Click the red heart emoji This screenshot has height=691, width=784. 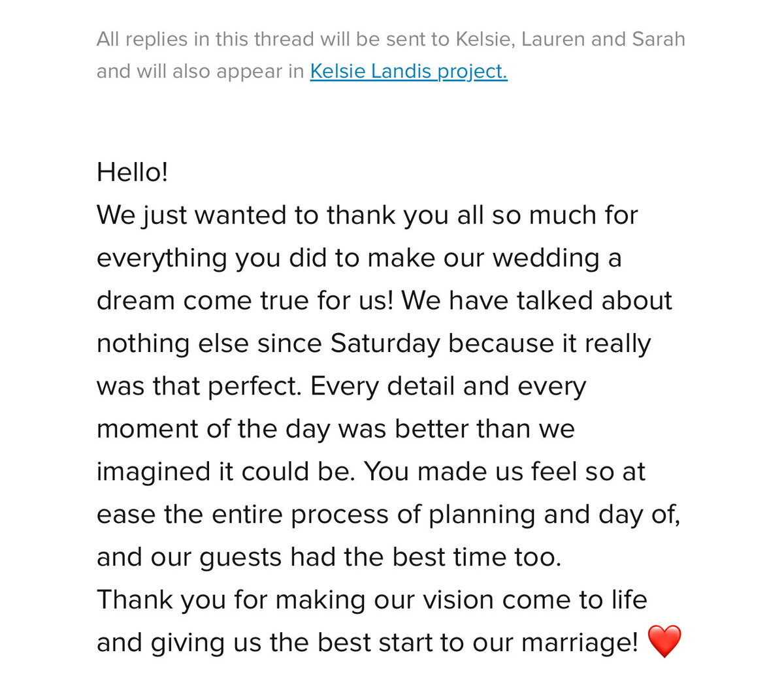pos(664,641)
